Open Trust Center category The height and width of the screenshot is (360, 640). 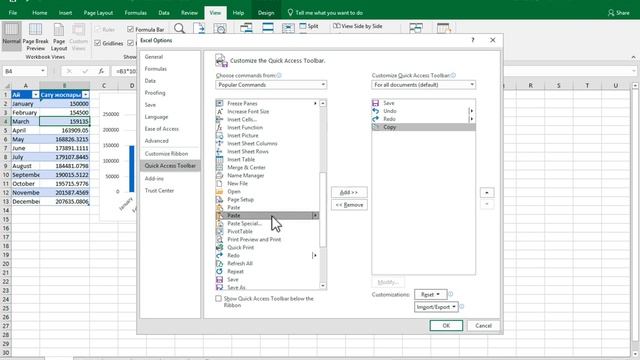tap(159, 191)
